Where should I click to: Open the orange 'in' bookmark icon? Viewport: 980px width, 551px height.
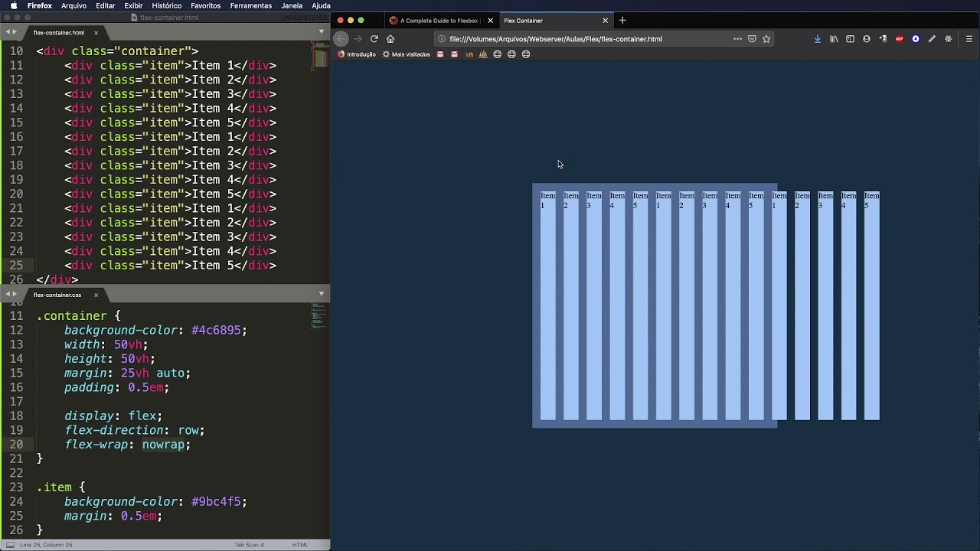[469, 54]
